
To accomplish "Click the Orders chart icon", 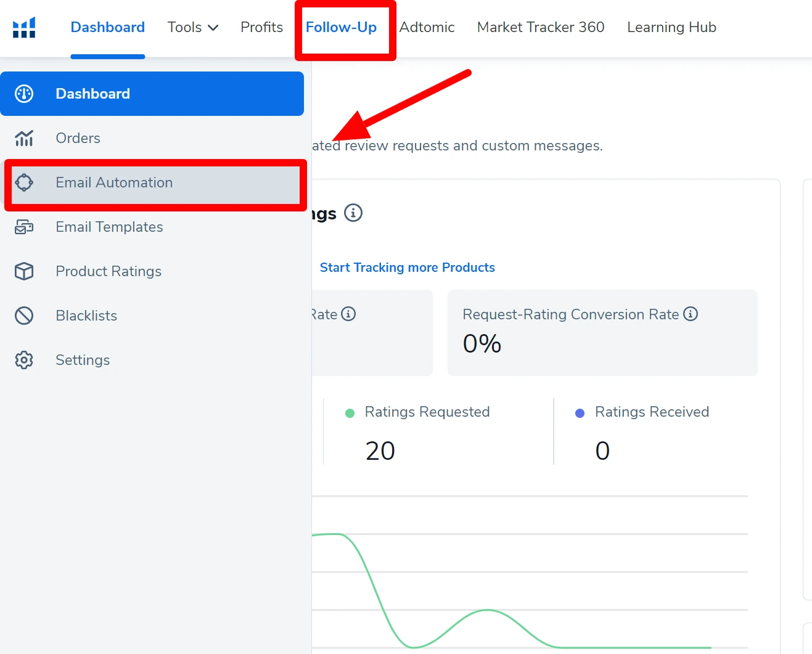I will 24,138.
